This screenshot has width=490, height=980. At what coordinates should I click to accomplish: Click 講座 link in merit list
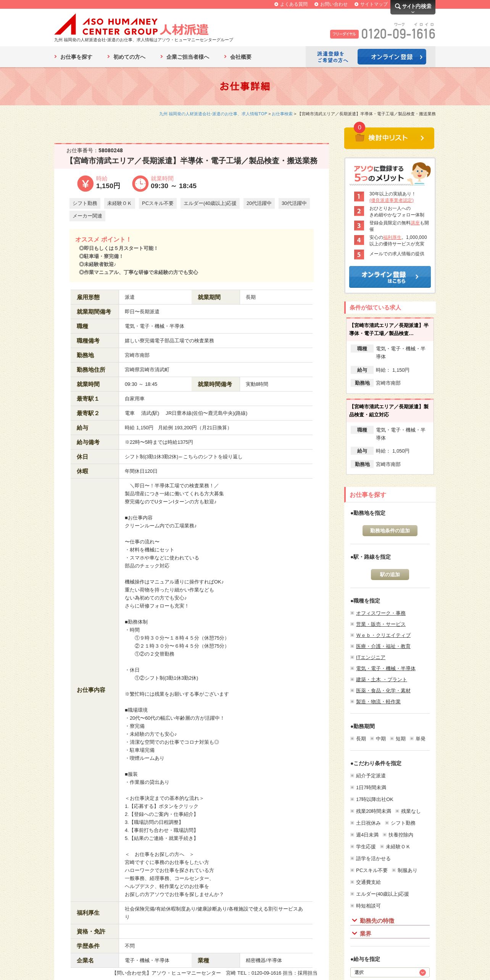415,223
